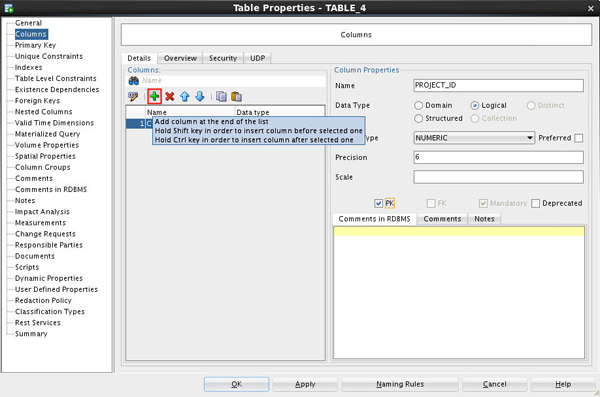Select the Logical data type radio button
This screenshot has width=600, height=397.
pyautogui.click(x=474, y=105)
